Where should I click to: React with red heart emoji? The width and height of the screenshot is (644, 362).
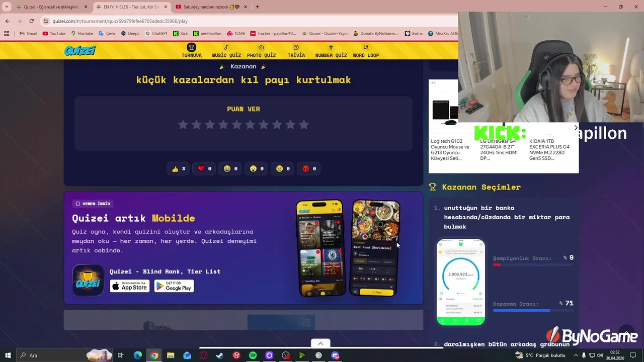[204, 169]
